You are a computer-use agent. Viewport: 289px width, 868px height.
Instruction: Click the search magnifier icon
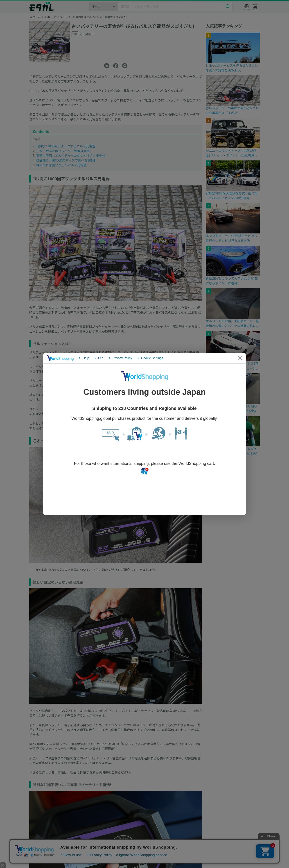tap(228, 6)
